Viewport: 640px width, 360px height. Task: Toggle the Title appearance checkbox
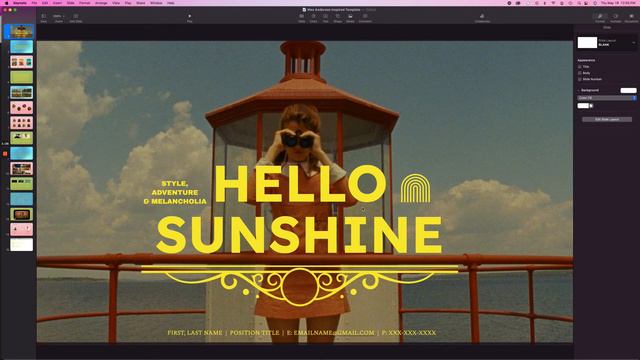[580, 67]
